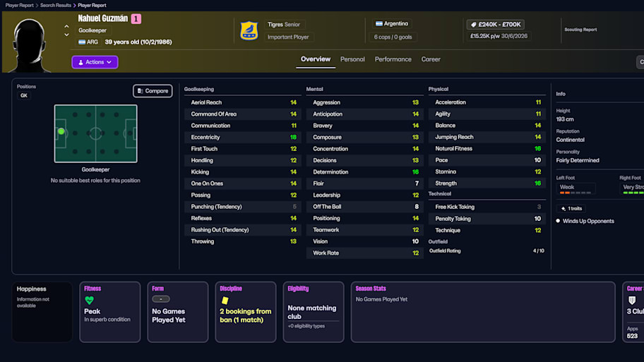Click the yellow card Discipline icon
Viewport: 644px width, 362px height.
(225, 301)
